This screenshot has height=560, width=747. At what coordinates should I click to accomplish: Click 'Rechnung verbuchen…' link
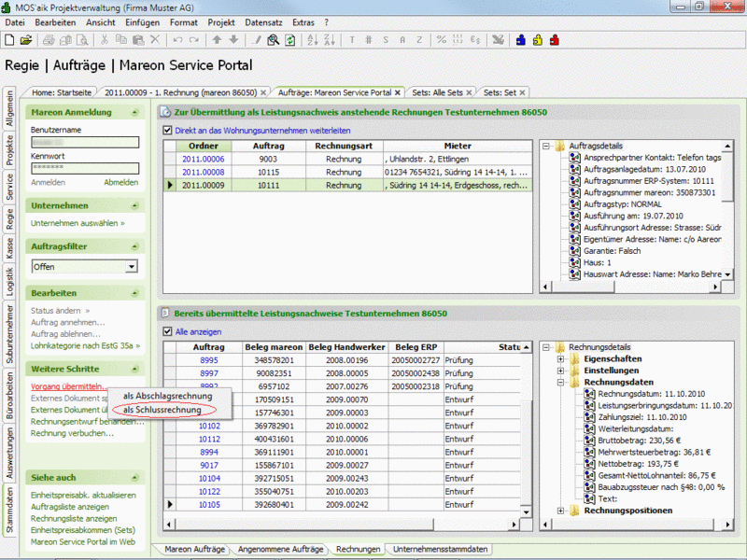72,433
